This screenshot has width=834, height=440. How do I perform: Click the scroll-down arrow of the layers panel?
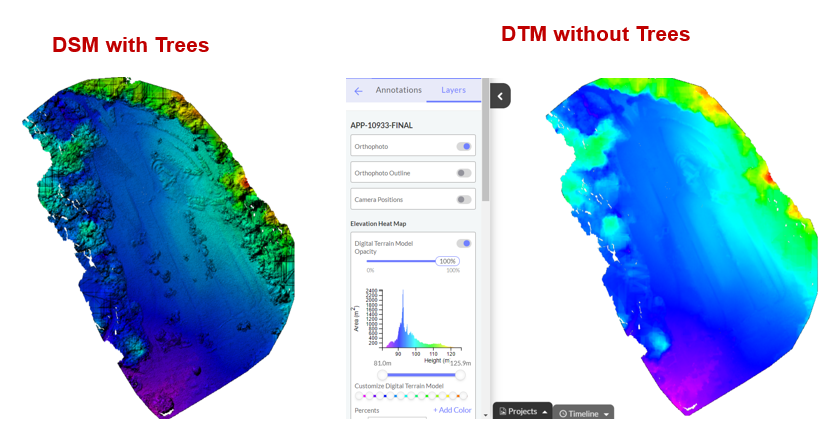[x=486, y=414]
